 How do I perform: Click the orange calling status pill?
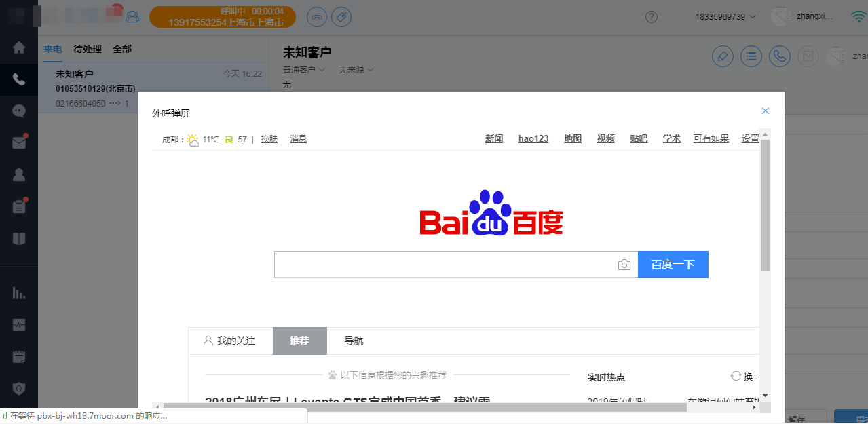pyautogui.click(x=223, y=17)
